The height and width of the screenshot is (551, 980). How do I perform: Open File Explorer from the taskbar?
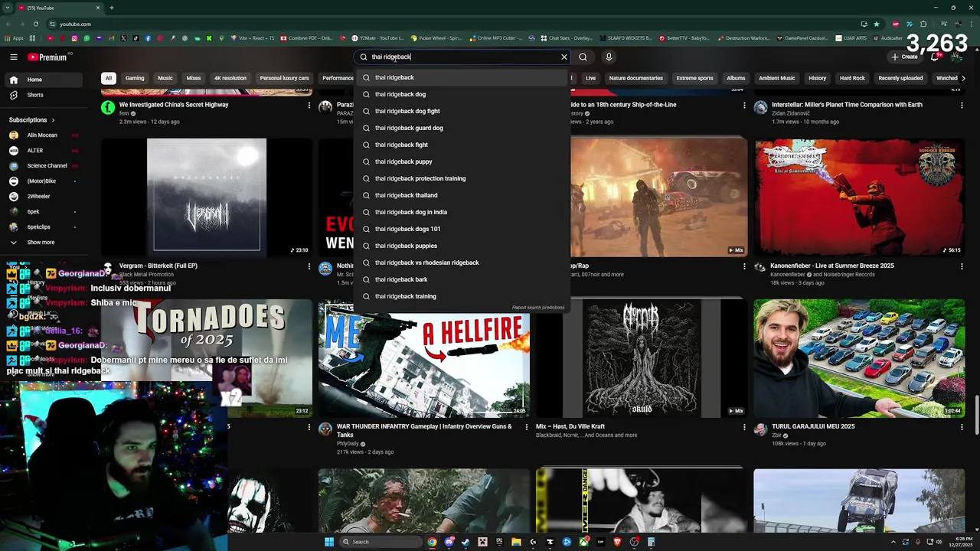pyautogui.click(x=516, y=542)
